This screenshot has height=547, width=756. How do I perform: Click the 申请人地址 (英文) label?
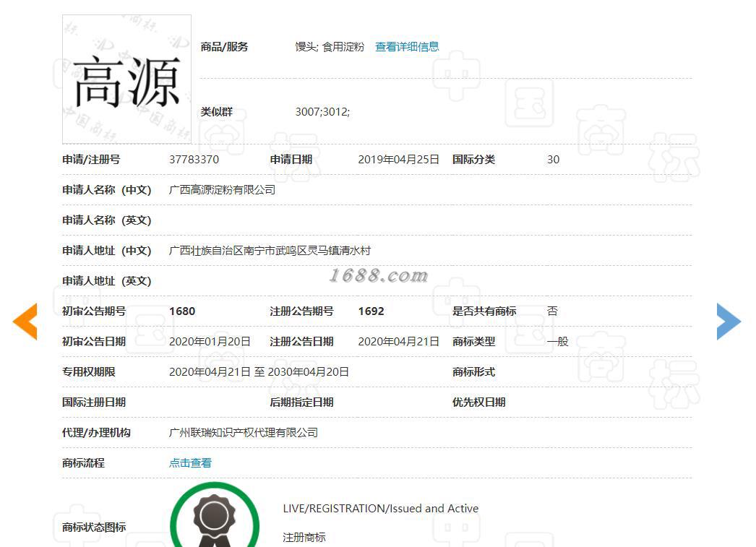click(106, 281)
